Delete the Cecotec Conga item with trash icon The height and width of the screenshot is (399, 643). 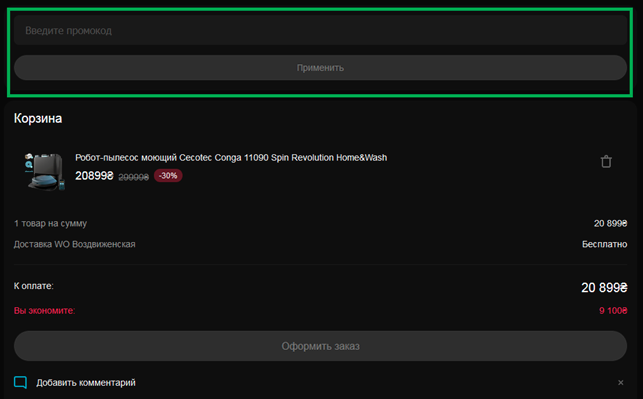(x=606, y=162)
